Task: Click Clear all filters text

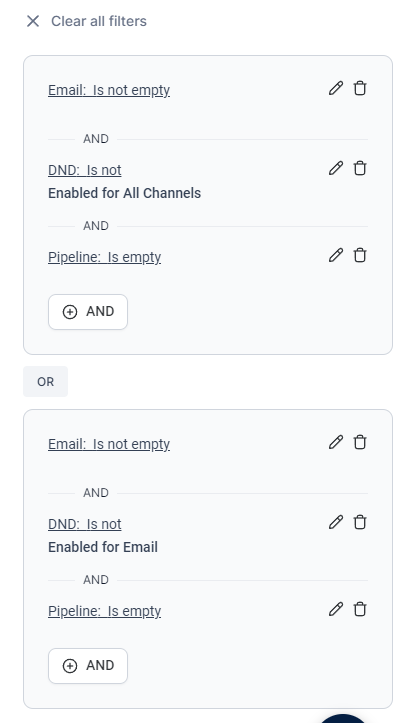Action: coord(99,21)
